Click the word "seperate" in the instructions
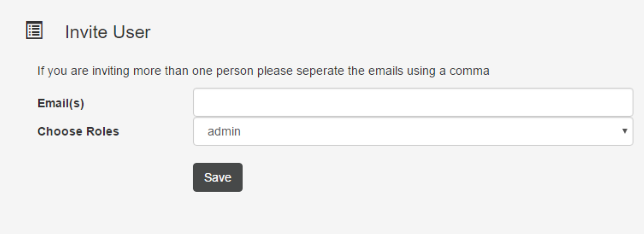Viewport: 644px width, 234px height. [320, 71]
